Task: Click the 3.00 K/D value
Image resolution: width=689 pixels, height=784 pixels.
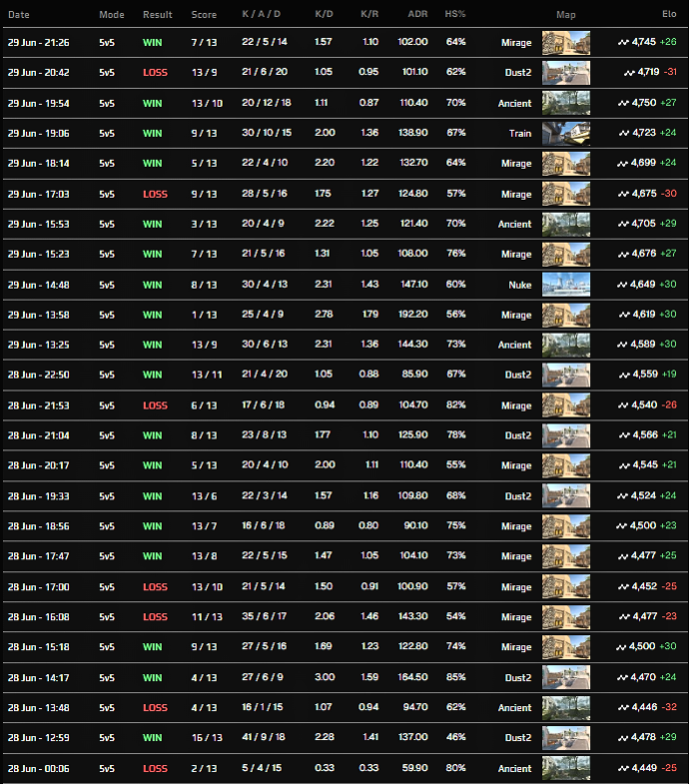Action: [x=325, y=677]
